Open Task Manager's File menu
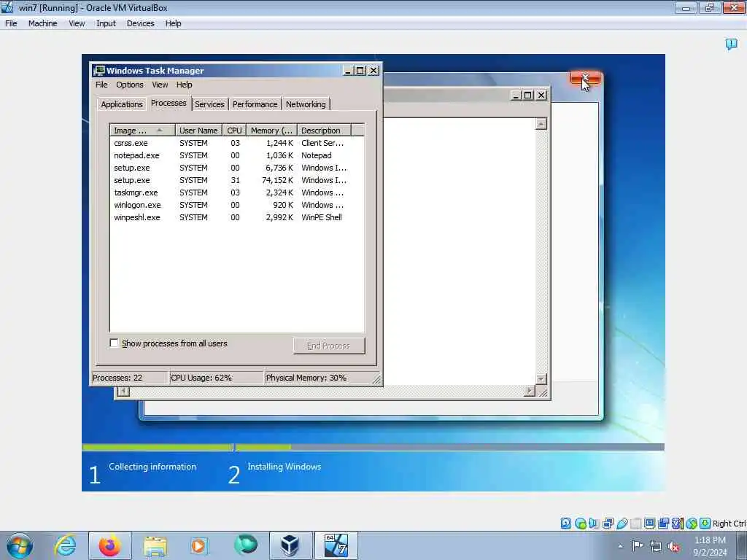 coord(101,85)
